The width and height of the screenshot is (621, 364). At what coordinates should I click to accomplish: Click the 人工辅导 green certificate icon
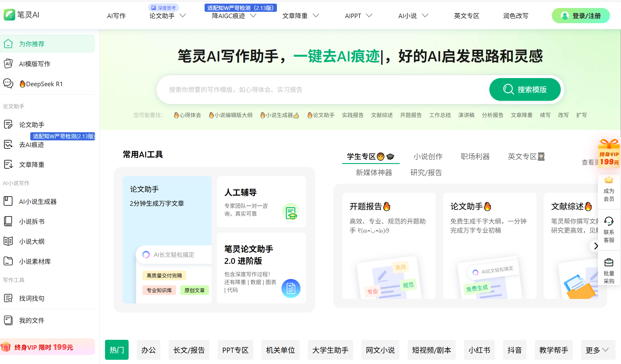tap(291, 212)
